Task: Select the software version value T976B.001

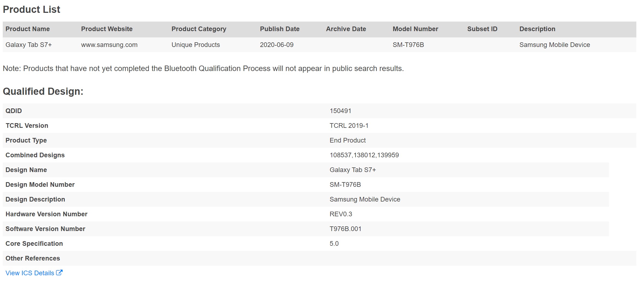Action: (345, 229)
